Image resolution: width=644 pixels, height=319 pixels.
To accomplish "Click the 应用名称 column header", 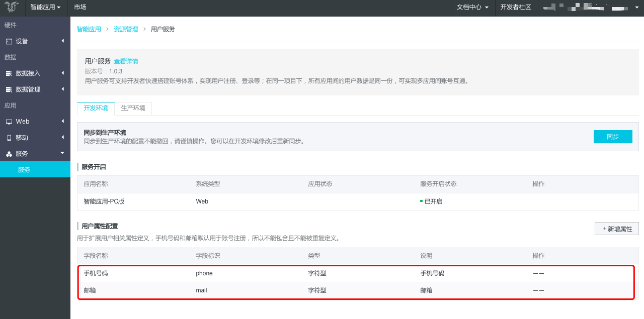I will pyautogui.click(x=96, y=184).
